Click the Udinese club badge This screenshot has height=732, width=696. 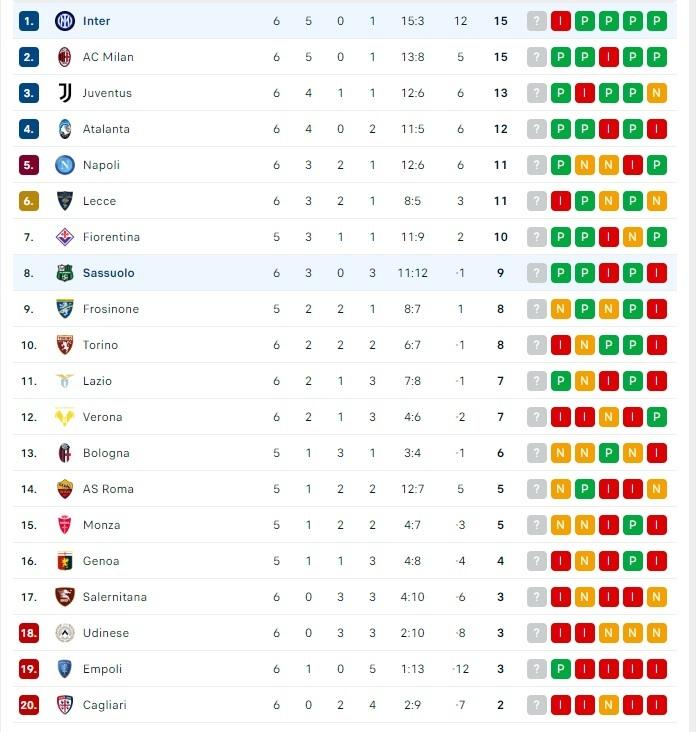(65, 633)
